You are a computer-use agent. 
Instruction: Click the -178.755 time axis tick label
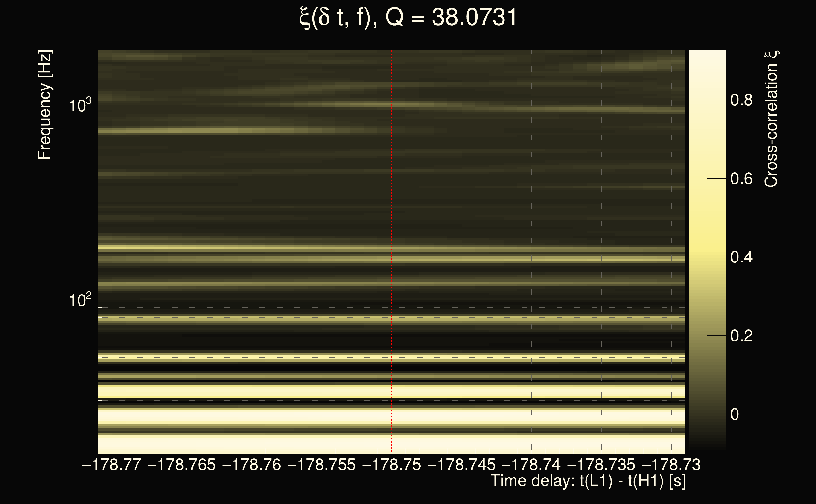322,465
